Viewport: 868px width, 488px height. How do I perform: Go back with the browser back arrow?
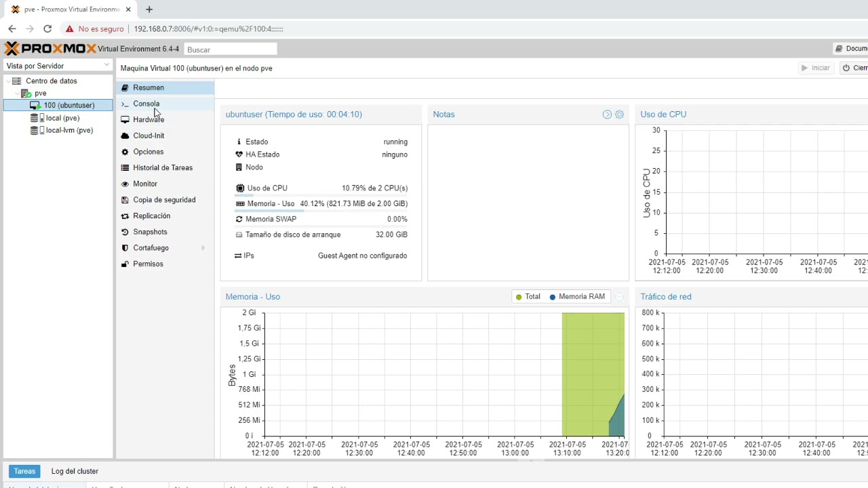(x=12, y=28)
